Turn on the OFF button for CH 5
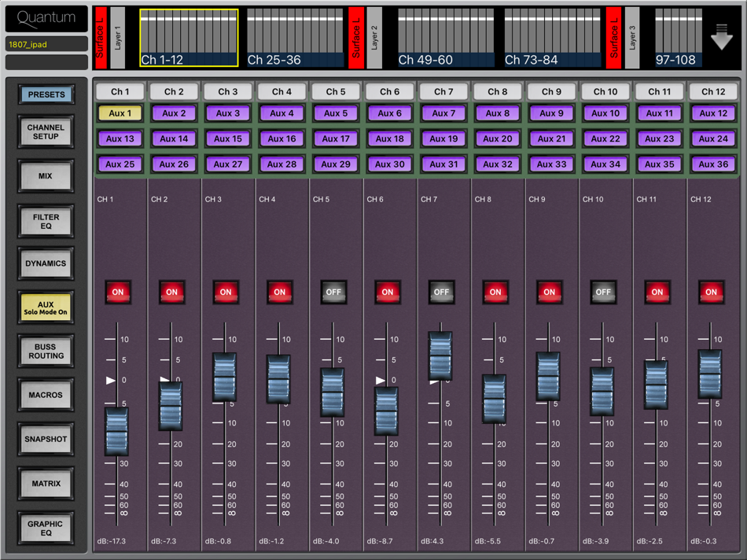The image size is (747, 560). coord(333,292)
